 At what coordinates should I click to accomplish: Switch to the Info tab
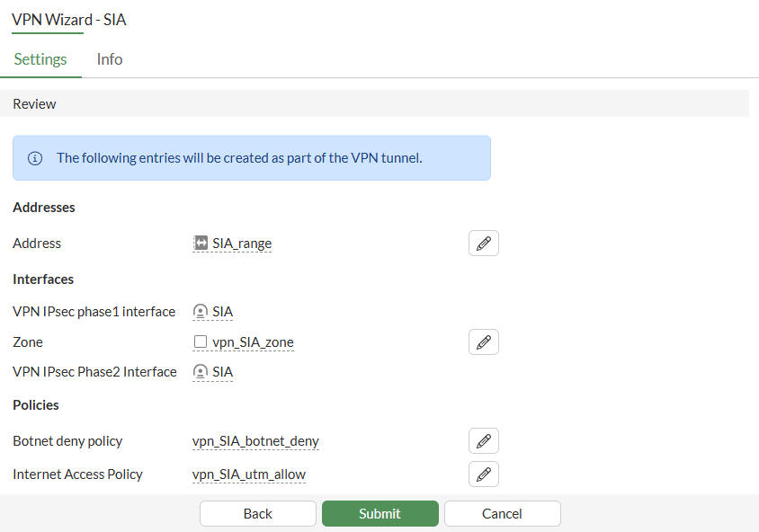point(109,59)
